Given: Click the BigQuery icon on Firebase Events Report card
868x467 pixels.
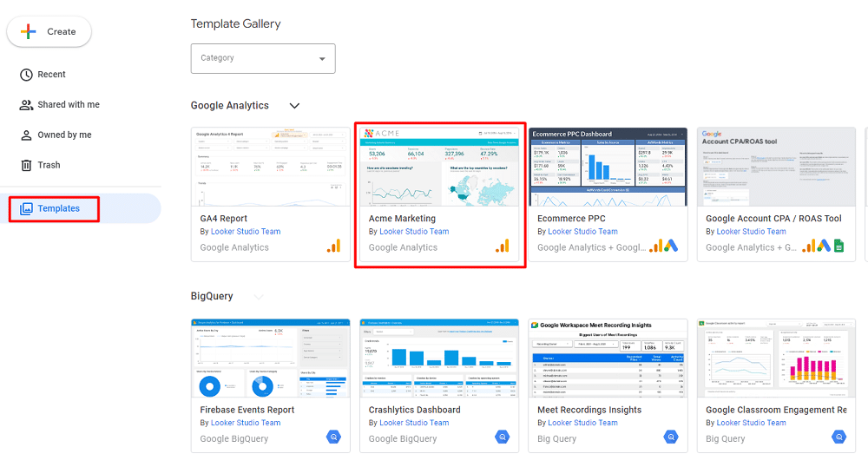Looking at the screenshot, I should [x=333, y=437].
